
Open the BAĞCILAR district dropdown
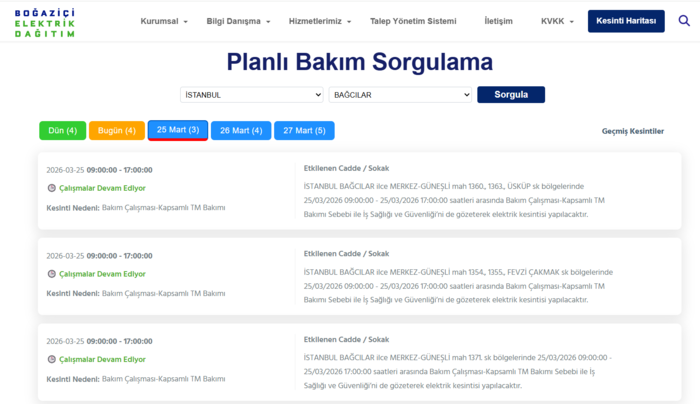coord(400,95)
